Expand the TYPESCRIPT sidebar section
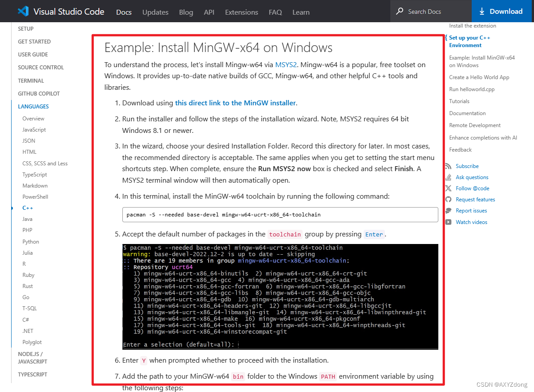This screenshot has height=392, width=534. click(x=32, y=375)
